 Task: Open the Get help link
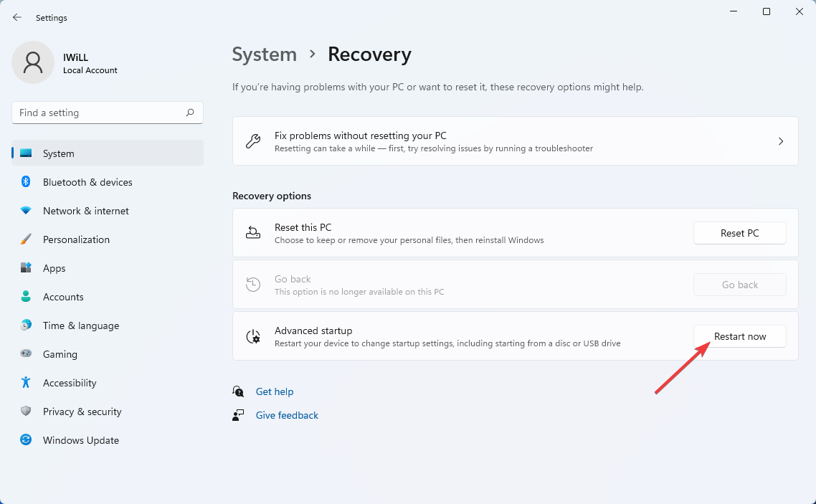click(274, 391)
